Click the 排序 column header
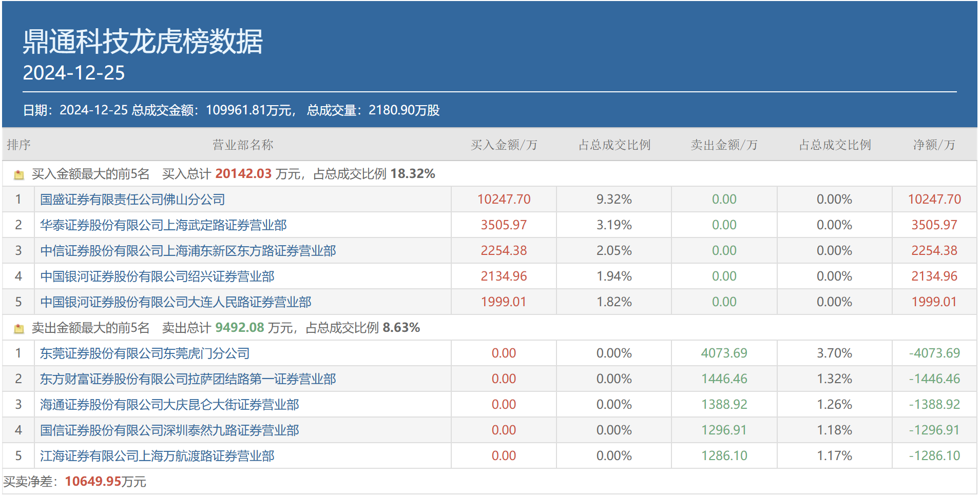Image resolution: width=980 pixels, height=496 pixels. (19, 145)
